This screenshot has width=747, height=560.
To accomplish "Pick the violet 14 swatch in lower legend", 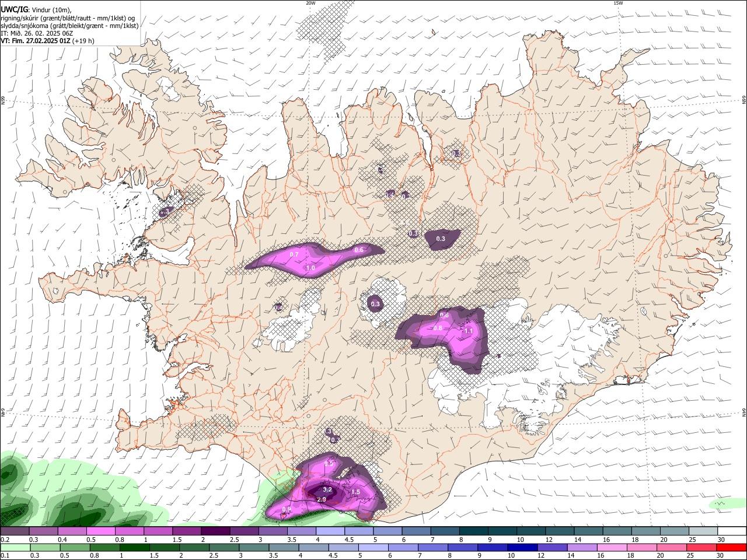I will click(x=582, y=548).
